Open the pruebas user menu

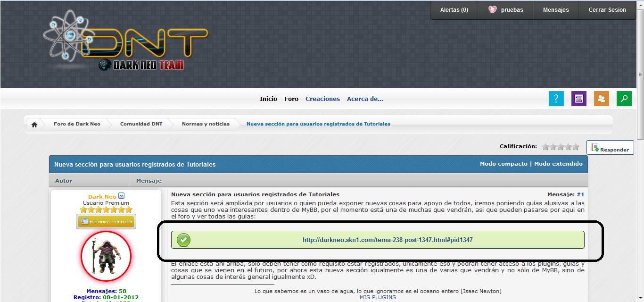point(506,10)
